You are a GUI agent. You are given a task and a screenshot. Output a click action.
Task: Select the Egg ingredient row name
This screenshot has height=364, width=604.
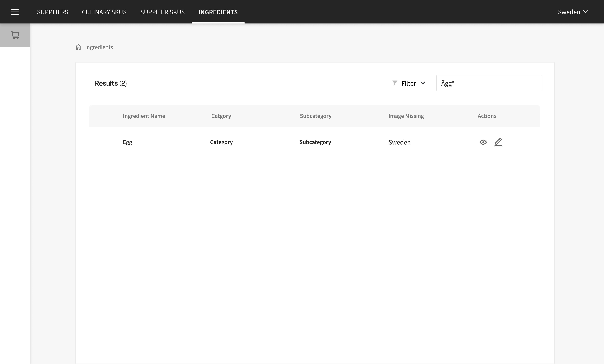(x=128, y=142)
